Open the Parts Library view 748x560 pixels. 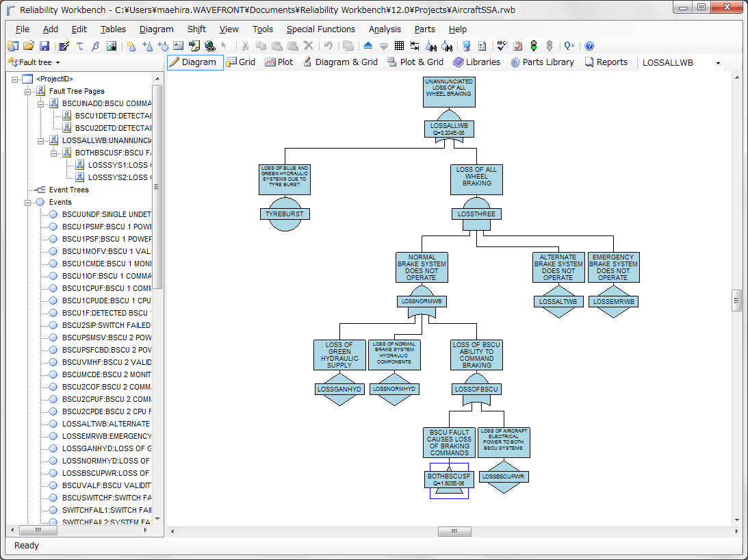tap(543, 62)
